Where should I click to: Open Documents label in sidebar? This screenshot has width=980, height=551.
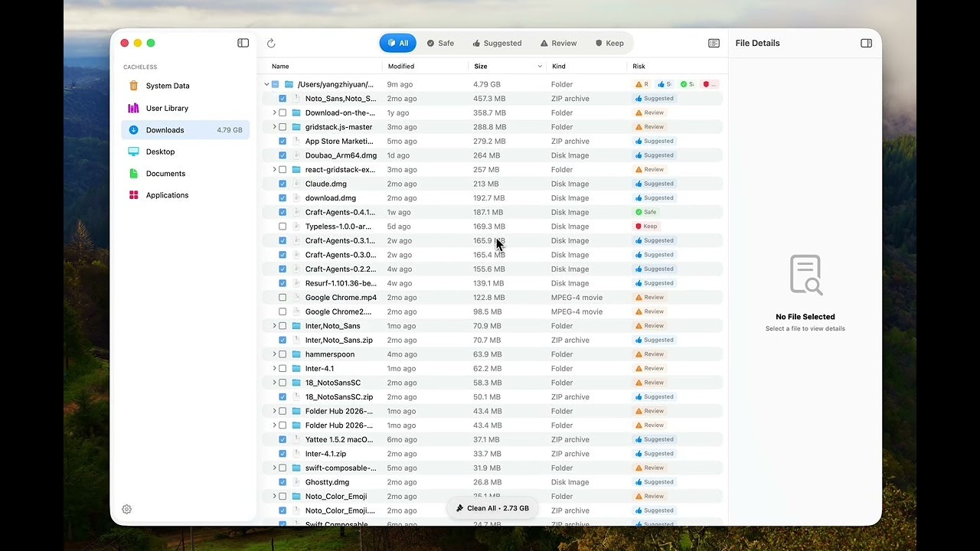coord(166,174)
